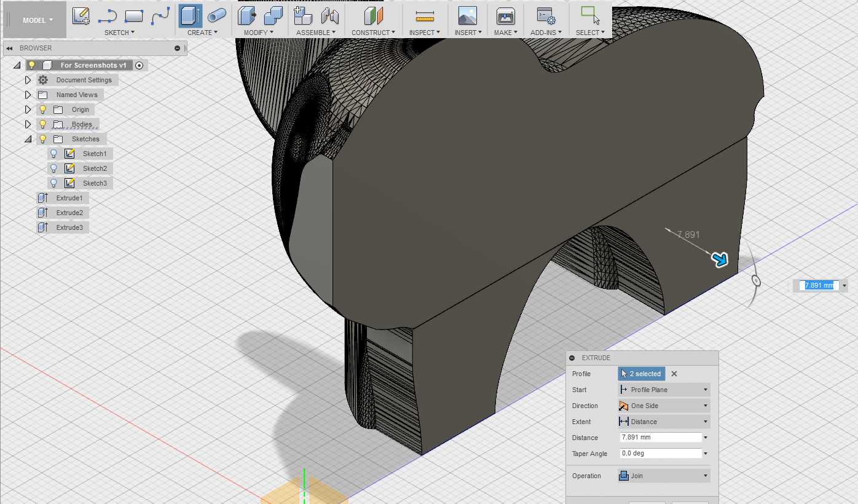Viewport: 858px width, 504px height.
Task: Collapse the Browser panel with double-arrow icon
Action: point(9,48)
